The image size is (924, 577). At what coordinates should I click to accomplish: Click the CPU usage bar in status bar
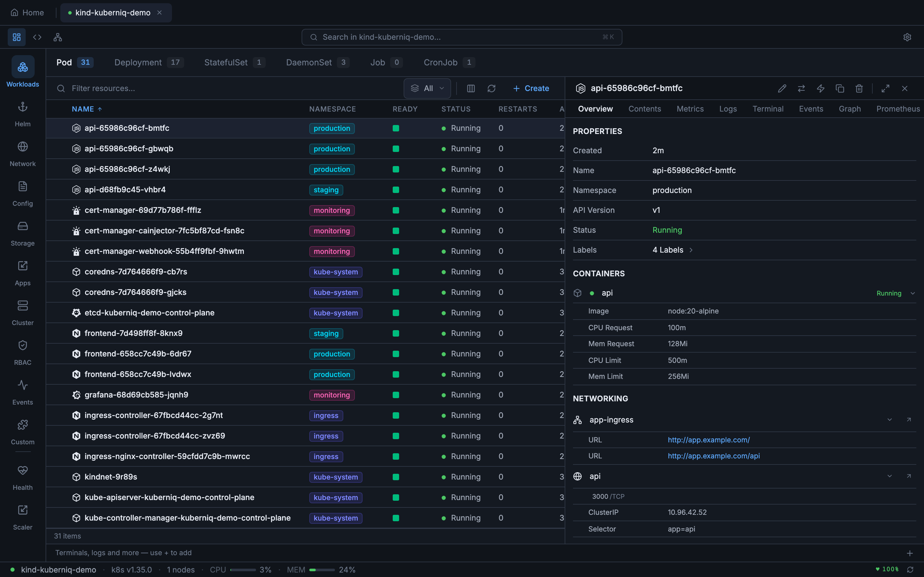click(243, 569)
